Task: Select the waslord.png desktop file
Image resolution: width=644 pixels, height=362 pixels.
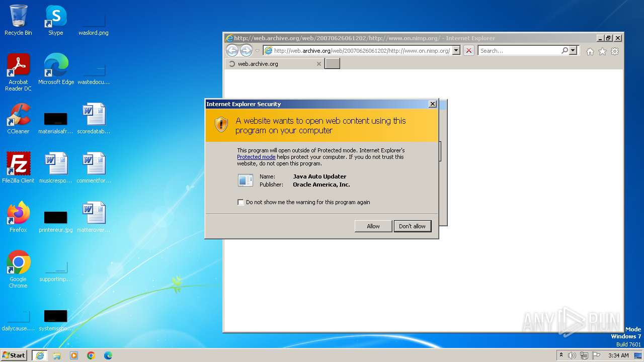Action: tap(93, 20)
